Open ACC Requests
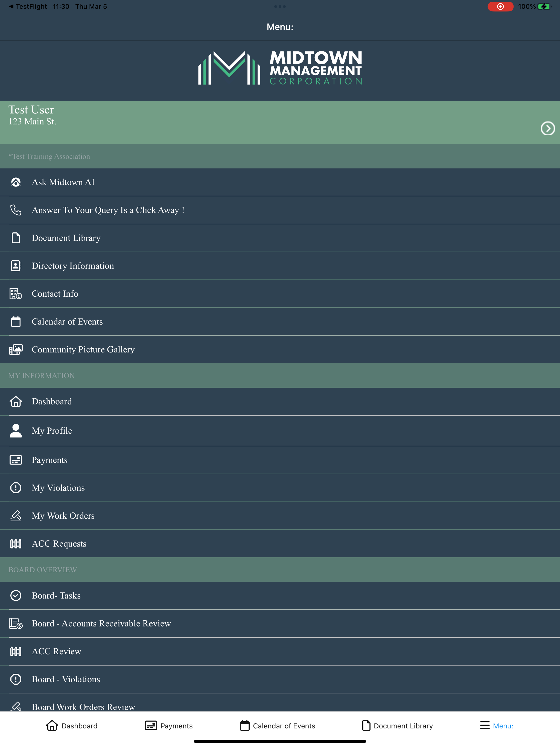This screenshot has width=560, height=747. [280, 544]
